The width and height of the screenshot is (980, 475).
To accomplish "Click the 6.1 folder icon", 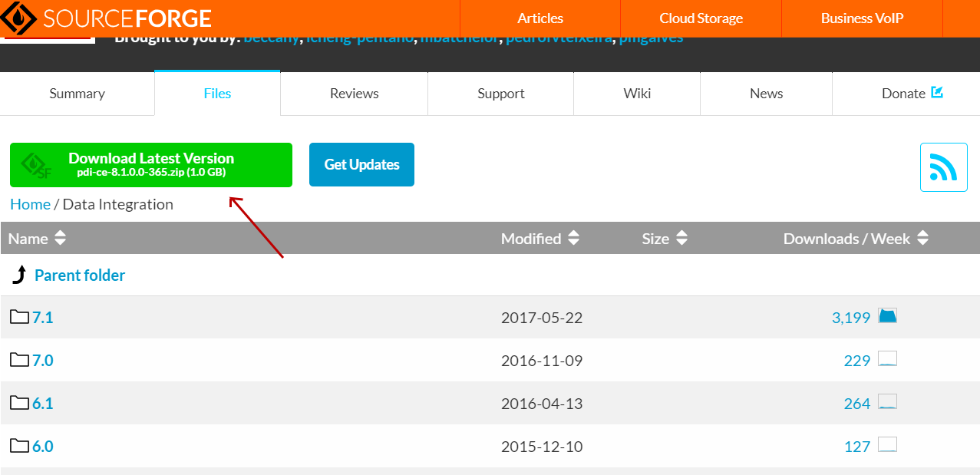I will click(x=19, y=403).
